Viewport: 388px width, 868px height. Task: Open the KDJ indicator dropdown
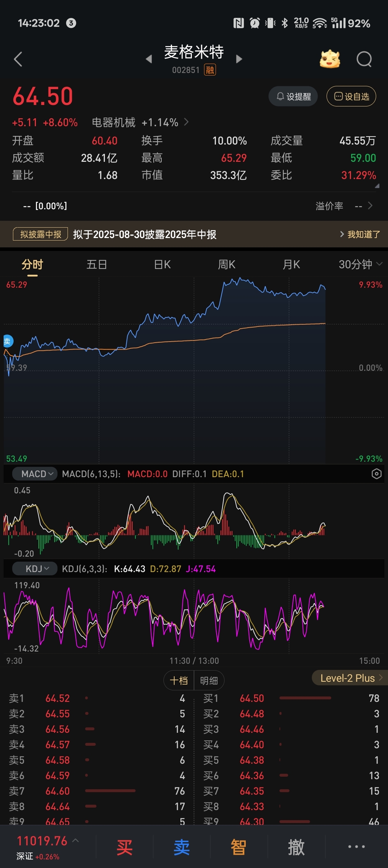click(35, 569)
